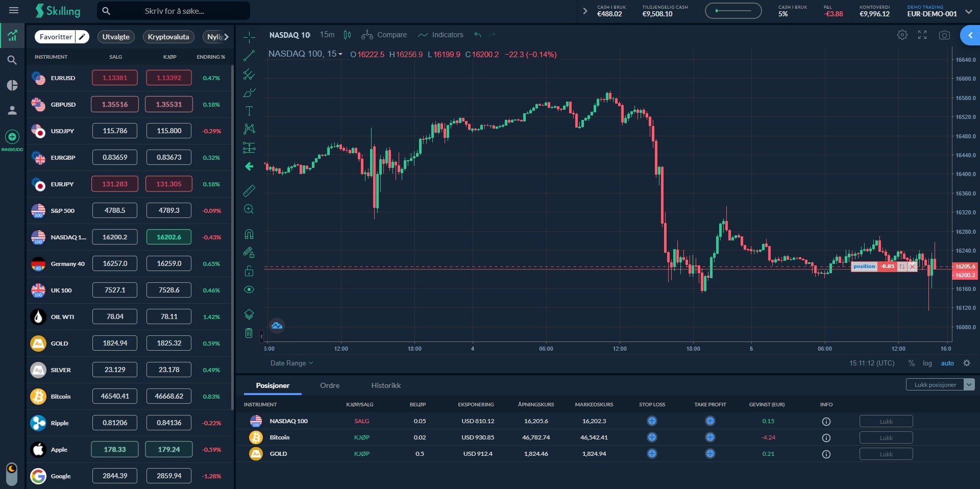Click the Compare symbols button
This screenshot has height=489, width=980.
(x=384, y=35)
